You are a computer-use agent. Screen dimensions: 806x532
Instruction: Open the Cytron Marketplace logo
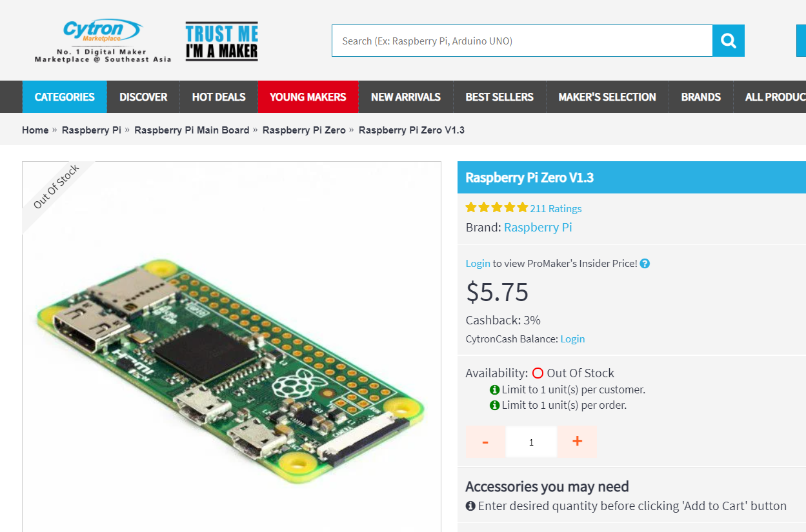point(103,41)
